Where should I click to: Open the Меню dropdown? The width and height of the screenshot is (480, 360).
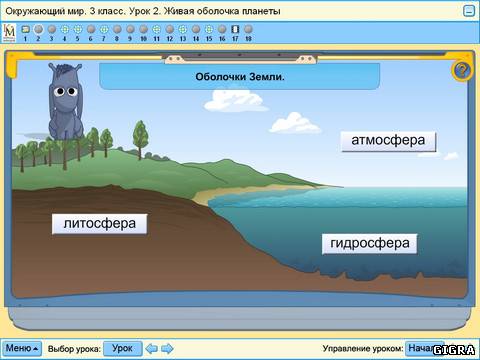click(22, 349)
